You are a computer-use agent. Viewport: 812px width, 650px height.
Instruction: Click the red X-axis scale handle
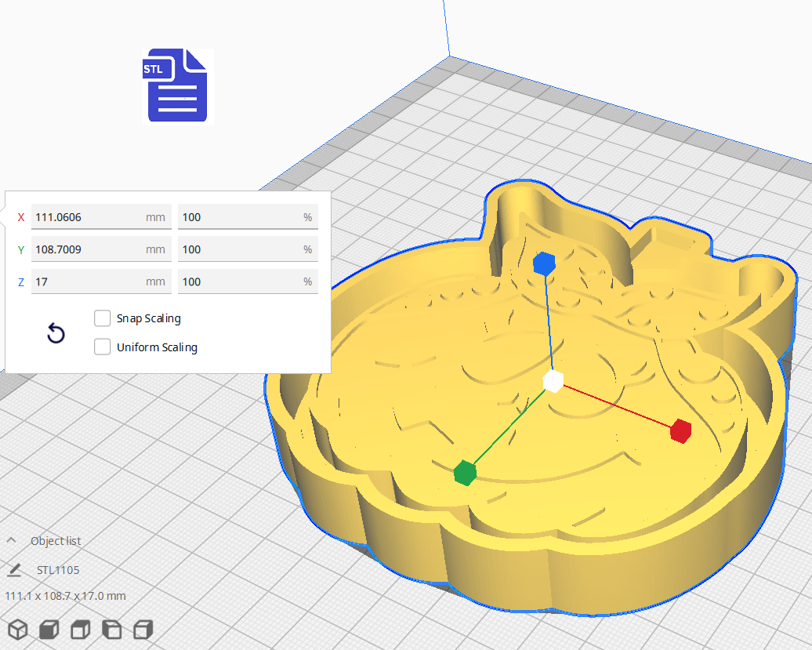pyautogui.click(x=680, y=430)
